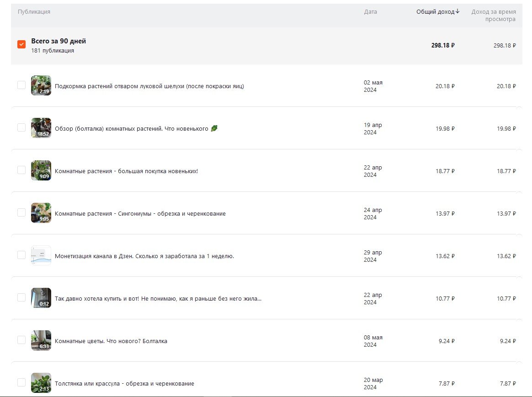Click 'Доход за время просмотра' column header
532x397 pixels.
pos(493,16)
